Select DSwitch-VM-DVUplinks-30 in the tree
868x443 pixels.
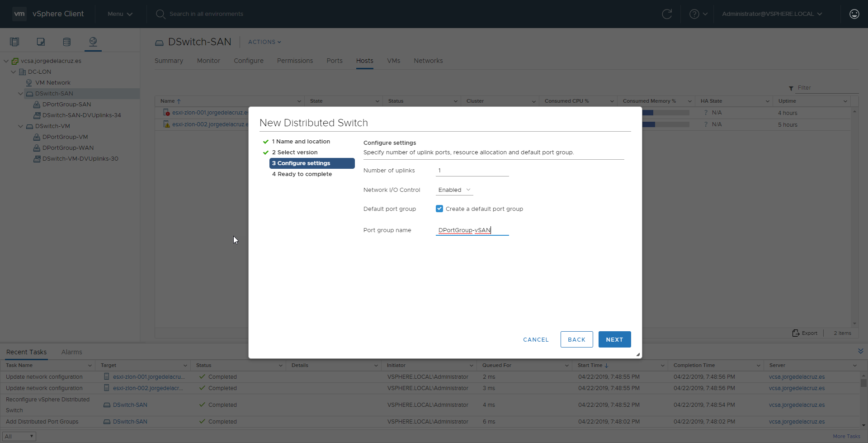[x=80, y=159]
